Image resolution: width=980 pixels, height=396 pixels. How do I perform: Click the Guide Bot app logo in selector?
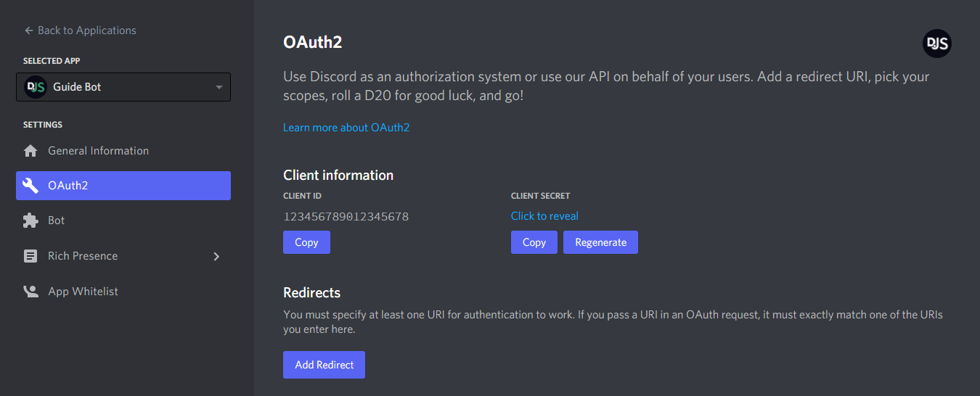click(x=36, y=87)
